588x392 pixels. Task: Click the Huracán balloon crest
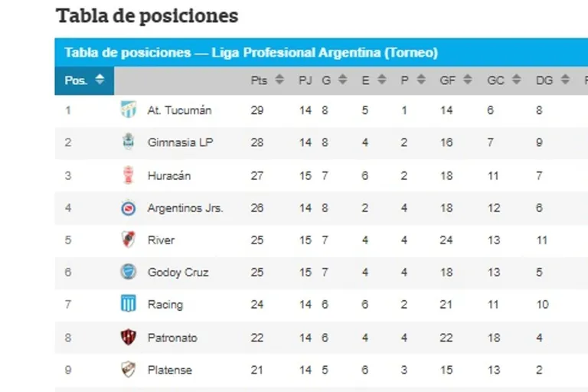(x=129, y=175)
